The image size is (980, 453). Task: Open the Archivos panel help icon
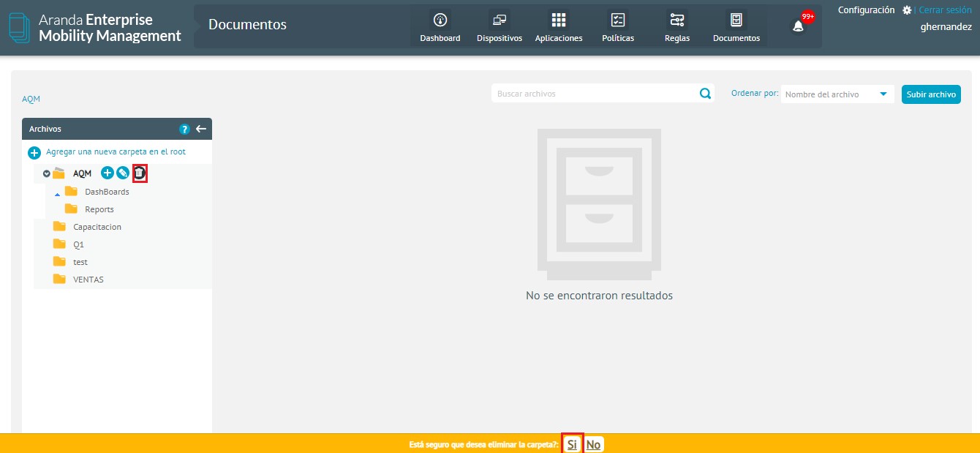[184, 129]
